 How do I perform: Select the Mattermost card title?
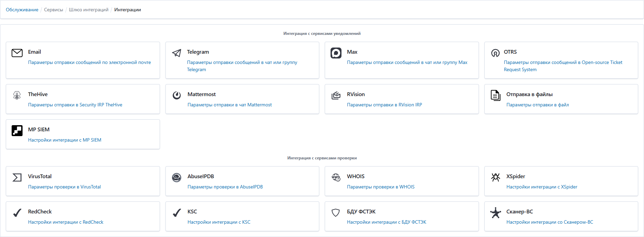pos(202,94)
